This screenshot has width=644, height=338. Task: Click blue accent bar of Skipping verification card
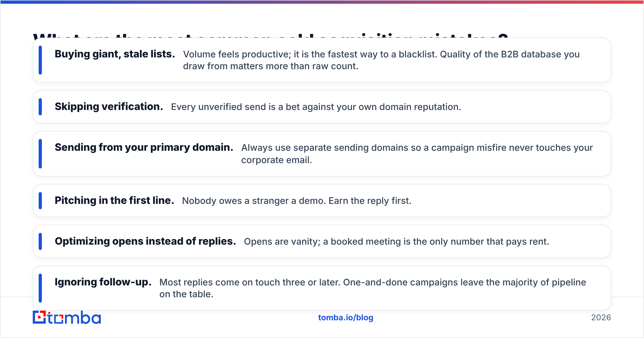pos(40,107)
